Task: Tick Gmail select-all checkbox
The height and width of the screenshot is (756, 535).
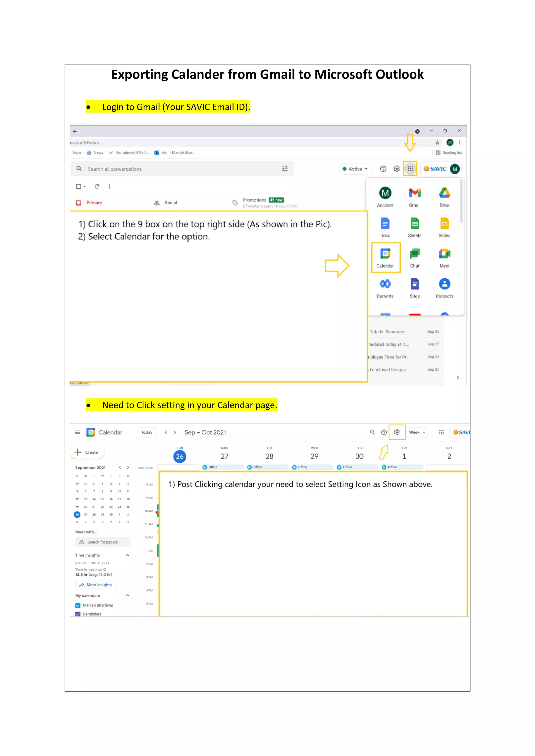Action: 78,186
